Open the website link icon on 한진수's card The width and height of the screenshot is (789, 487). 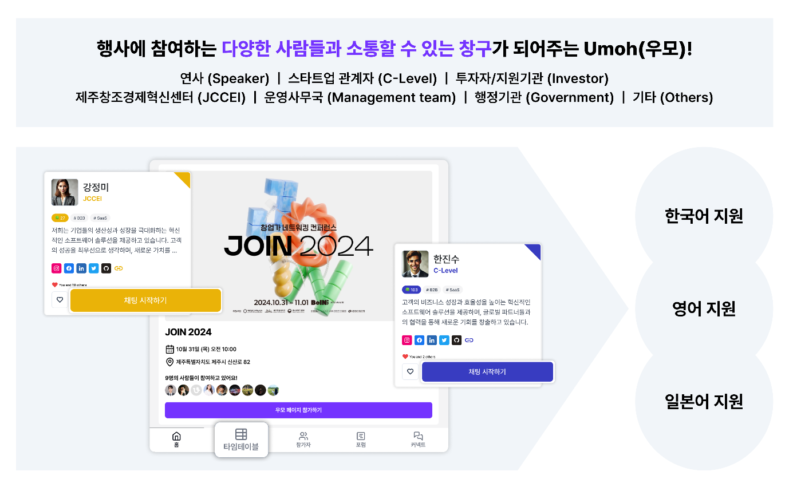click(468, 340)
